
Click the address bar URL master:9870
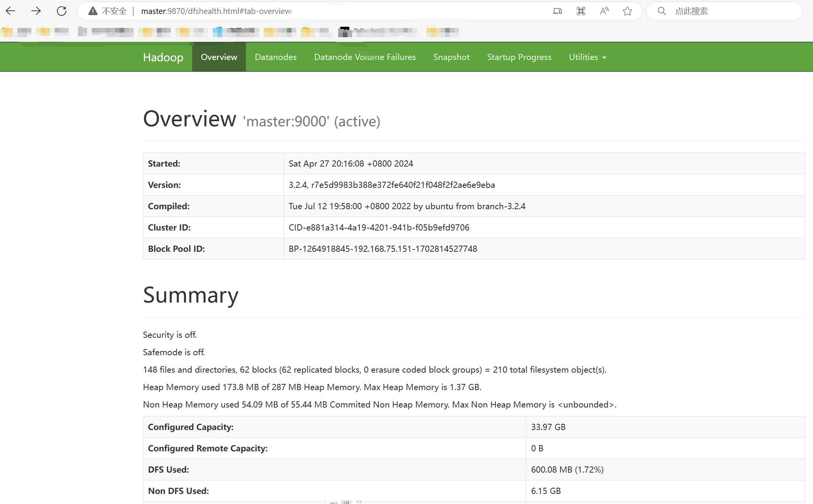click(x=216, y=11)
